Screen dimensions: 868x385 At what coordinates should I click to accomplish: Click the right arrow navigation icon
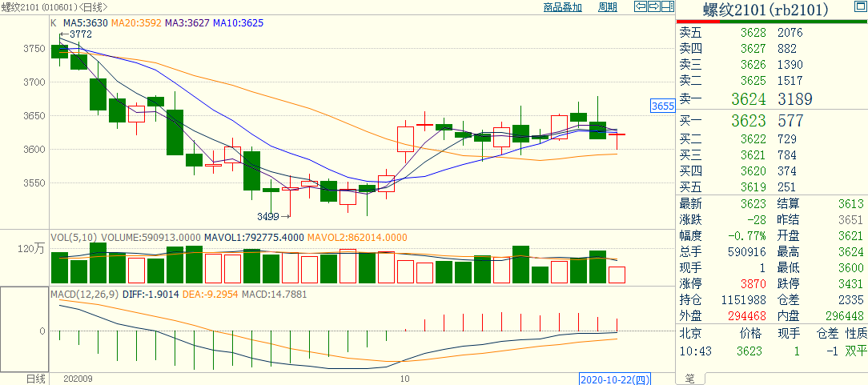[653, 7]
